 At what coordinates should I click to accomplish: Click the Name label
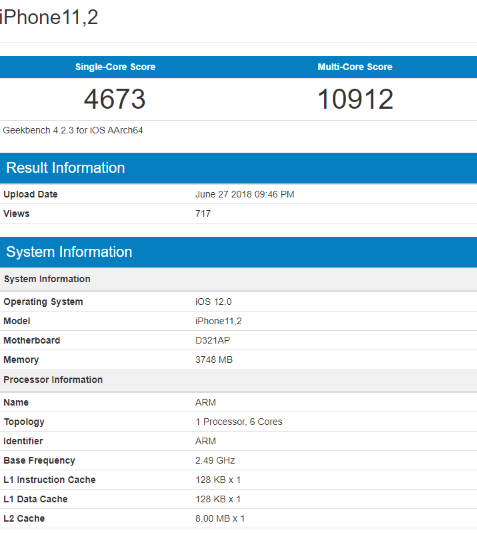coord(16,402)
